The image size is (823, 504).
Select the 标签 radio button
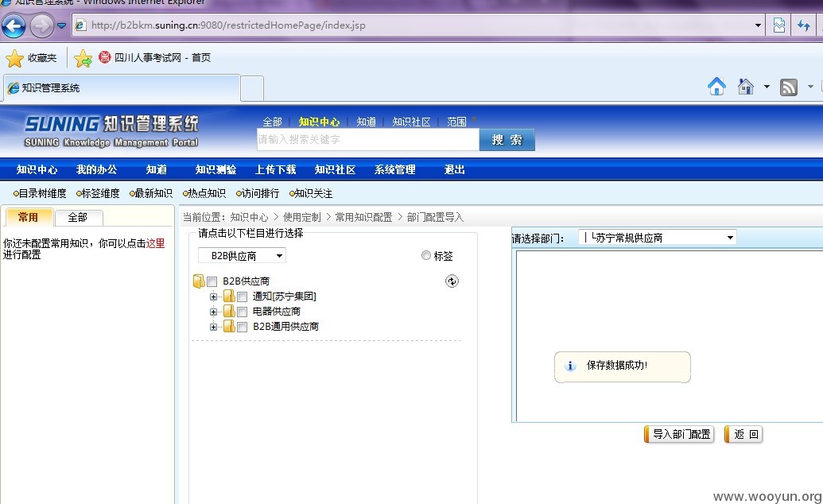pos(426,255)
